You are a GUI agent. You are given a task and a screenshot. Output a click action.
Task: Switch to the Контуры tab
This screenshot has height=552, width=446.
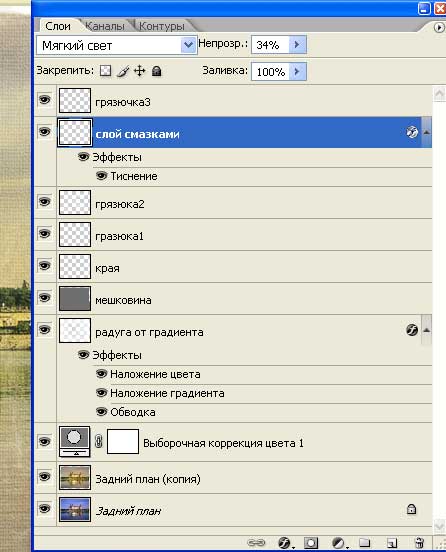coord(162,26)
